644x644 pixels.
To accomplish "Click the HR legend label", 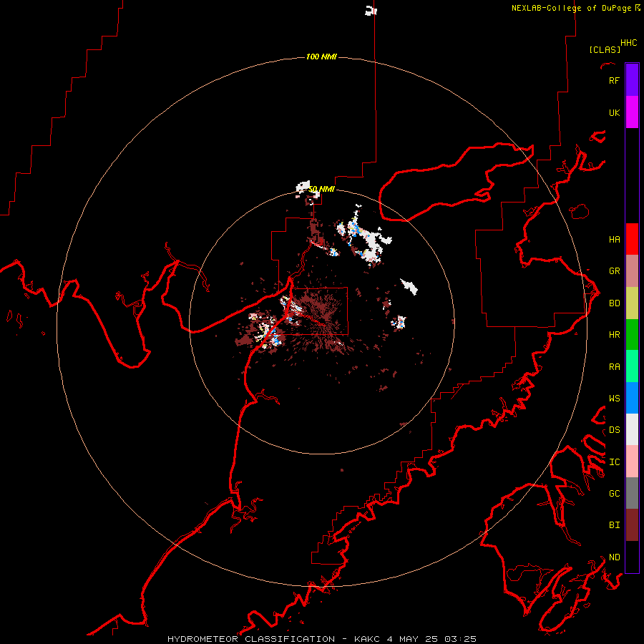I will pyautogui.click(x=614, y=335).
